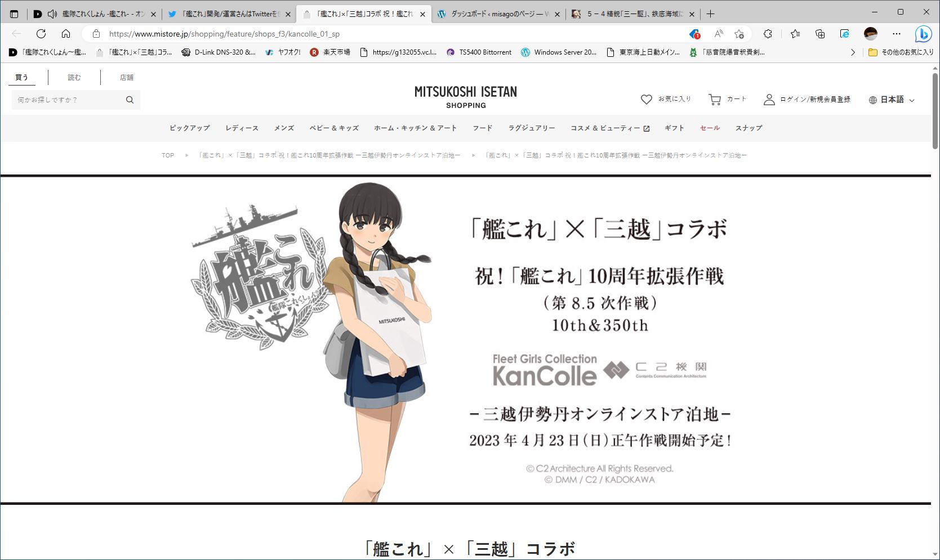
Task: View site information lock icon
Action: point(96,34)
